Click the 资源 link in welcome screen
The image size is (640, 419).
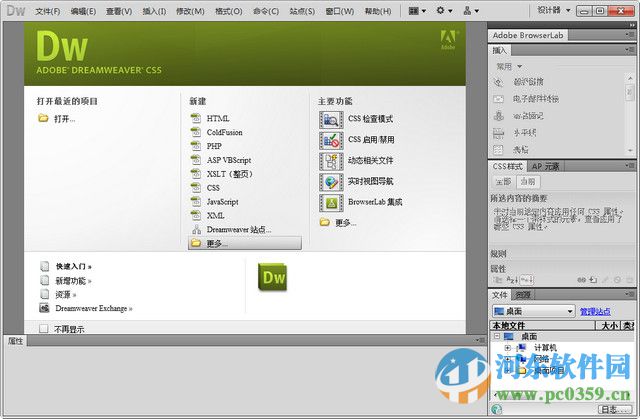tap(65, 295)
